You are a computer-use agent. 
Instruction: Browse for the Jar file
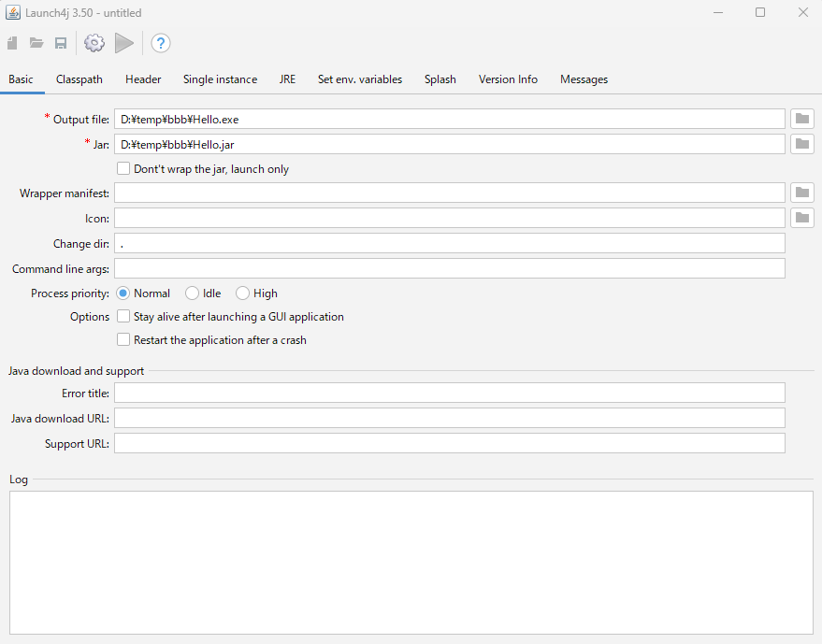[801, 143]
